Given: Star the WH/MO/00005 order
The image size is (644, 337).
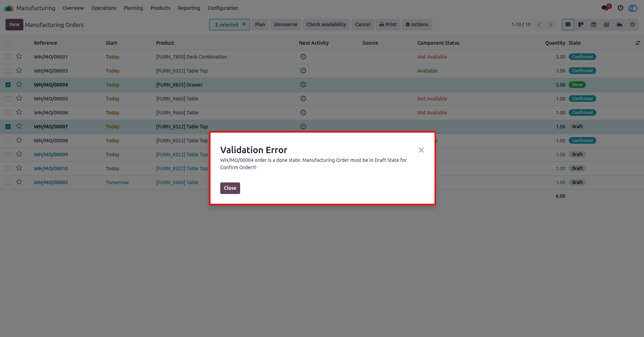Looking at the screenshot, I should point(19,98).
